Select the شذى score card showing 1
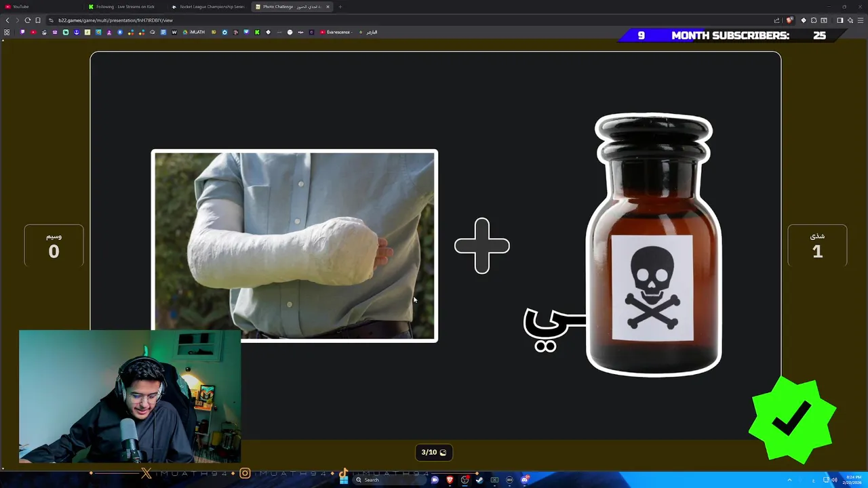This screenshot has height=488, width=868. point(817,245)
